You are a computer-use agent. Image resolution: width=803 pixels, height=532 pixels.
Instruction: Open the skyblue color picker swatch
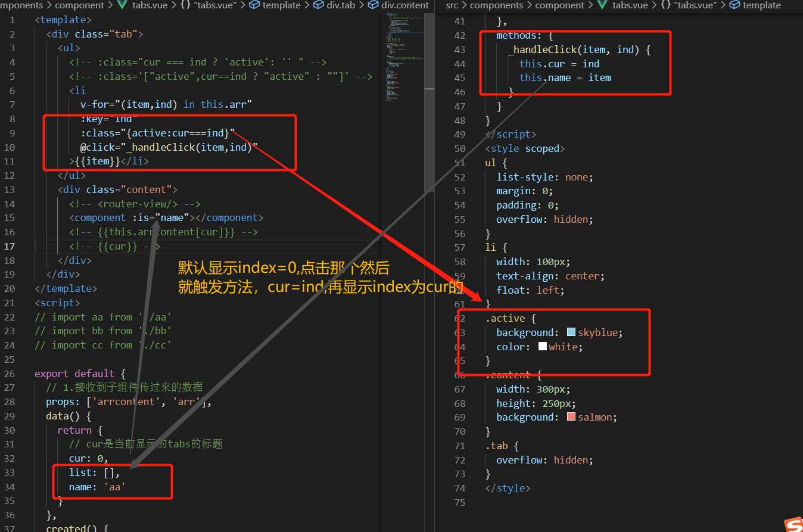point(571,332)
